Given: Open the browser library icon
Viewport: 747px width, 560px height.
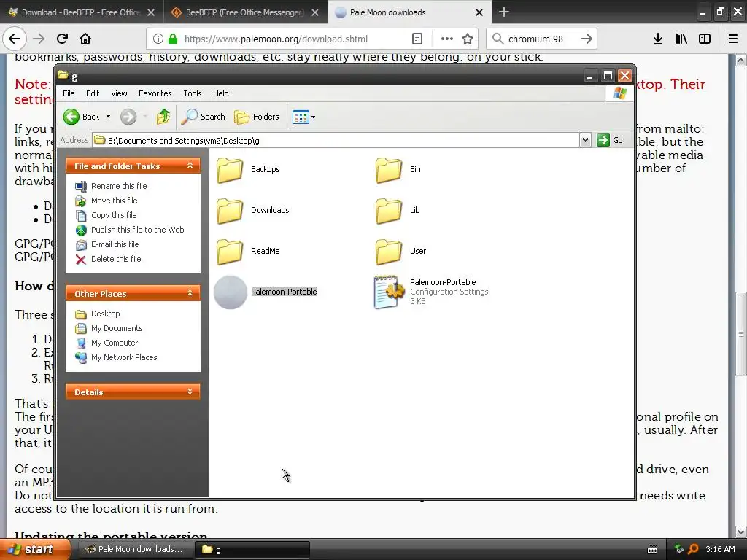Looking at the screenshot, I should point(681,39).
